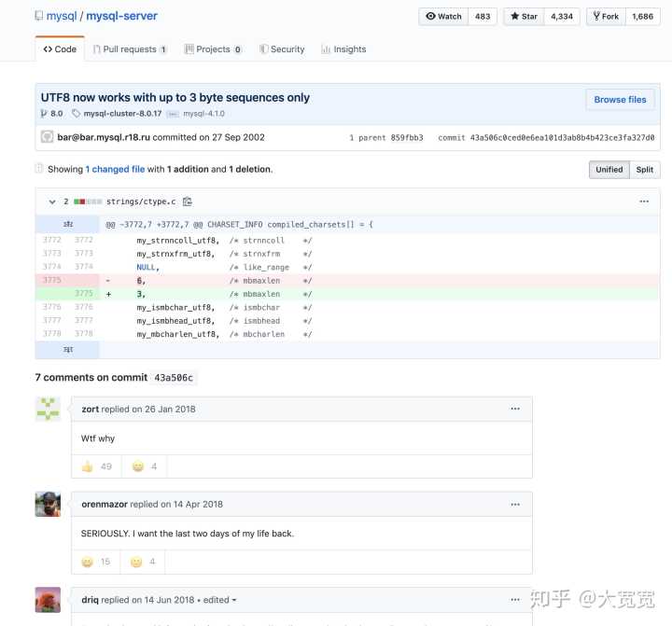Click the file list icon beside Showing
Image resolution: width=672 pixels, height=626 pixels.
click(x=39, y=169)
